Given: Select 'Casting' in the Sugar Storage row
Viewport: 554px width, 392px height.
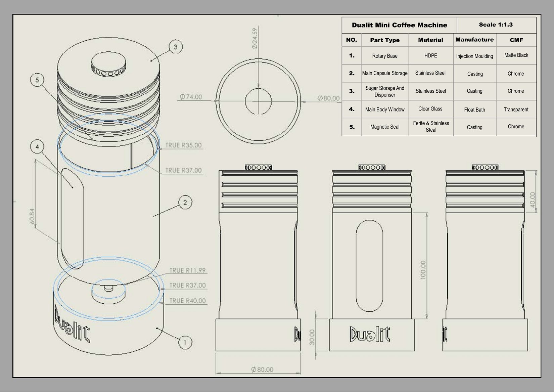Looking at the screenshot, I should (x=474, y=91).
